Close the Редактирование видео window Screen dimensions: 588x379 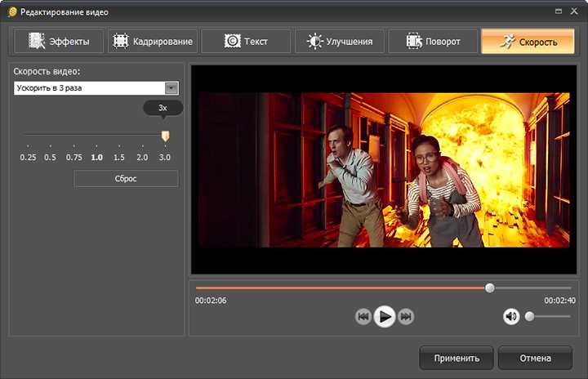point(574,11)
